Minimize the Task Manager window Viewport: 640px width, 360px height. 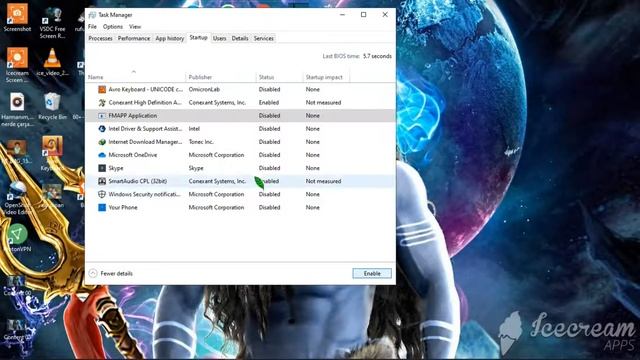342,15
